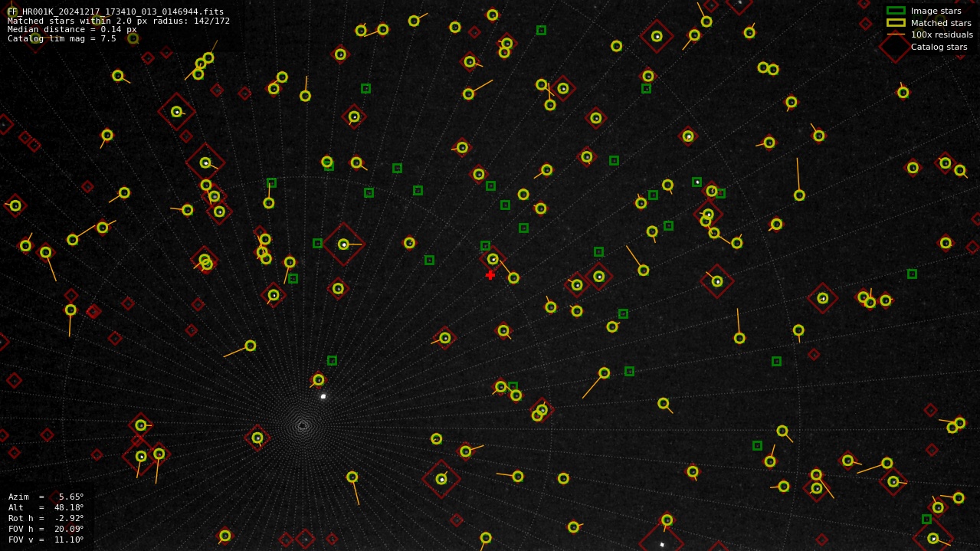Viewport: 980px width, 551px height.
Task: Click the yellow Matched stars legend swatch
Action: click(896, 23)
